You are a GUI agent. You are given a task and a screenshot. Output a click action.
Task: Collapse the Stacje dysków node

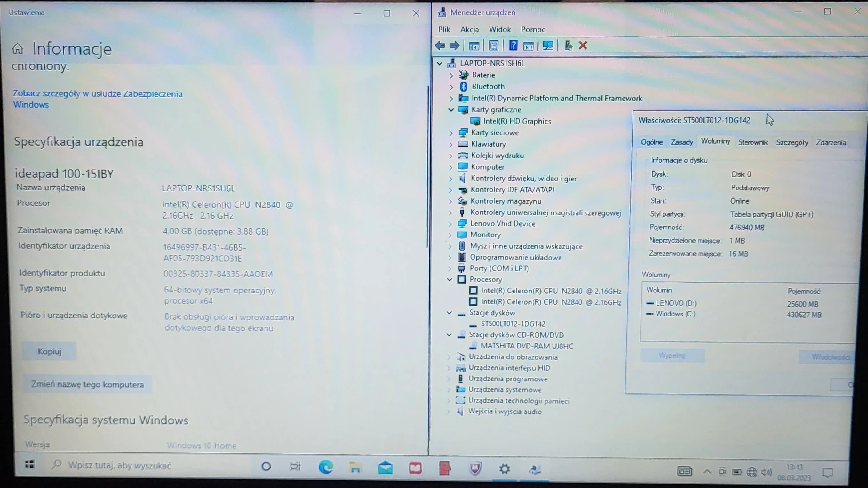449,313
